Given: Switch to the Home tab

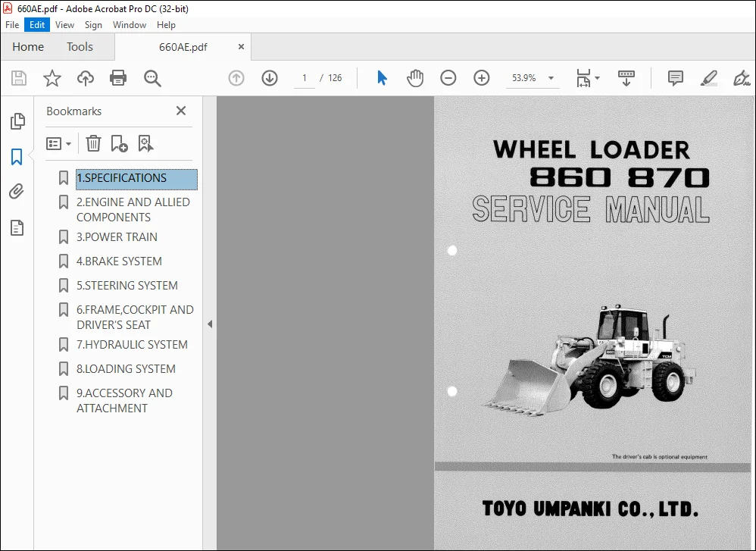Looking at the screenshot, I should click(28, 47).
